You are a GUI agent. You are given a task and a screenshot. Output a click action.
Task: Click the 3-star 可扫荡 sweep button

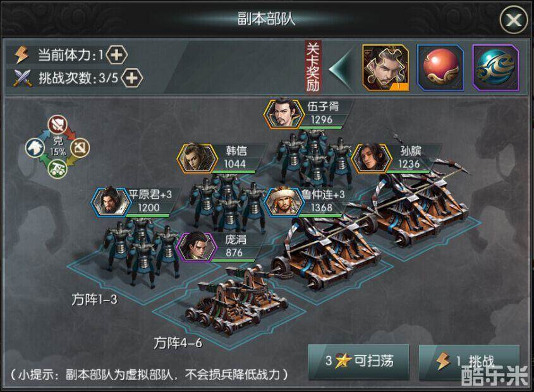click(x=358, y=361)
